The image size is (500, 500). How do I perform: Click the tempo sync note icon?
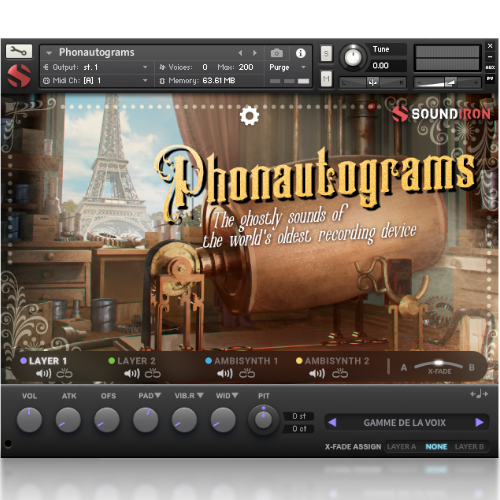(x=479, y=394)
